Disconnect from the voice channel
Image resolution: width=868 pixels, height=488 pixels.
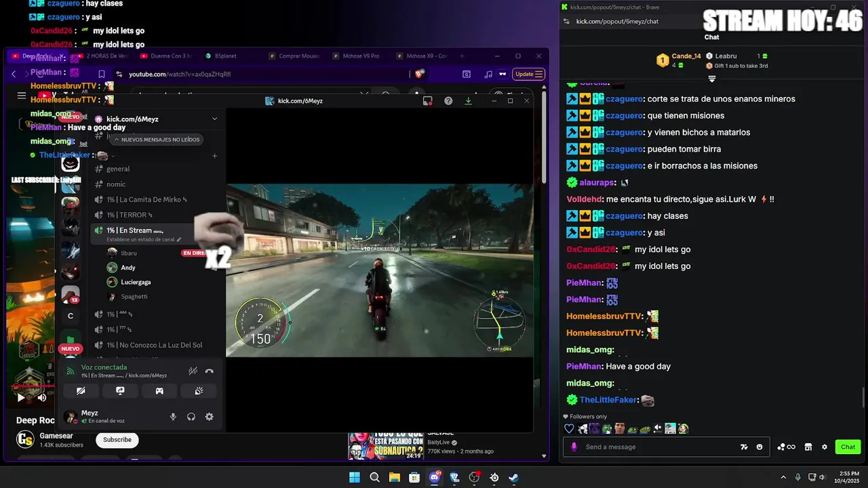click(x=210, y=371)
